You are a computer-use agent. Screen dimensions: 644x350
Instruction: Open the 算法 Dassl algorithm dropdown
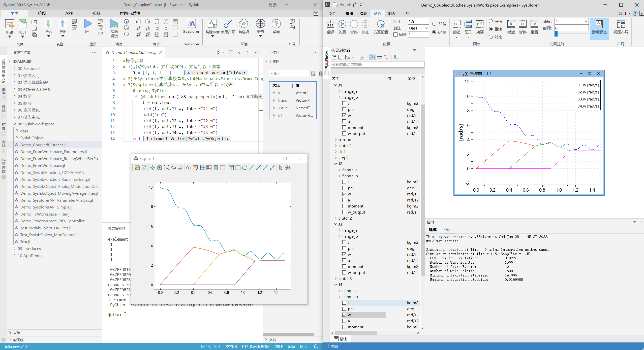[418, 28]
